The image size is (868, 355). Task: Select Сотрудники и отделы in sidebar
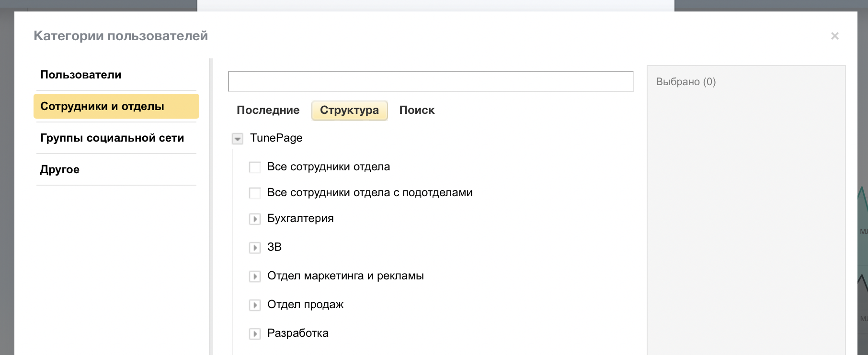[x=102, y=106]
